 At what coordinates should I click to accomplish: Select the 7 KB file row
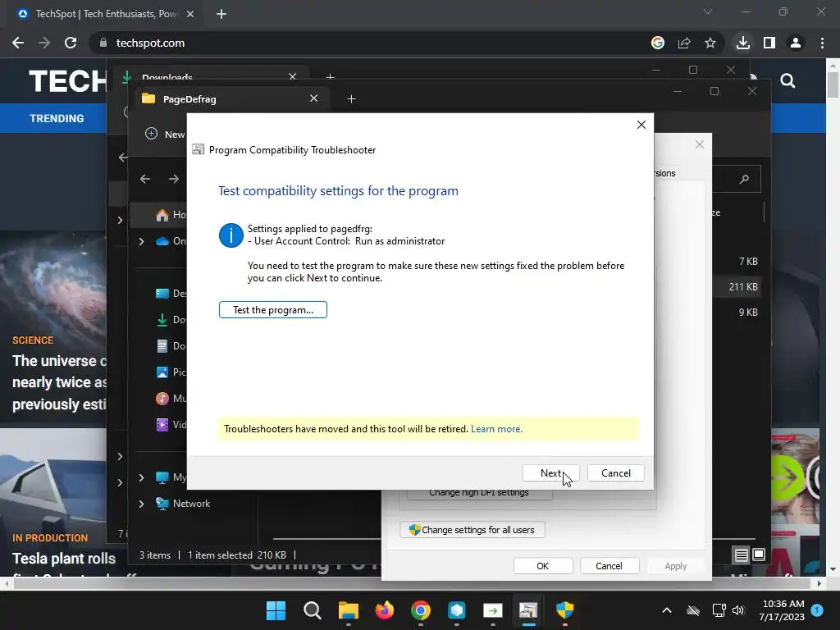click(x=737, y=262)
